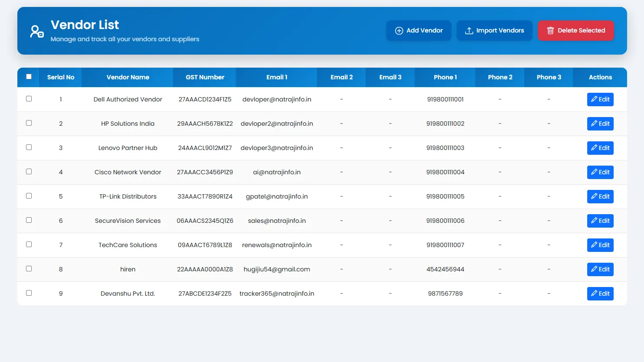Edit the TechCare Solutions vendor
644x362 pixels.
point(600,245)
